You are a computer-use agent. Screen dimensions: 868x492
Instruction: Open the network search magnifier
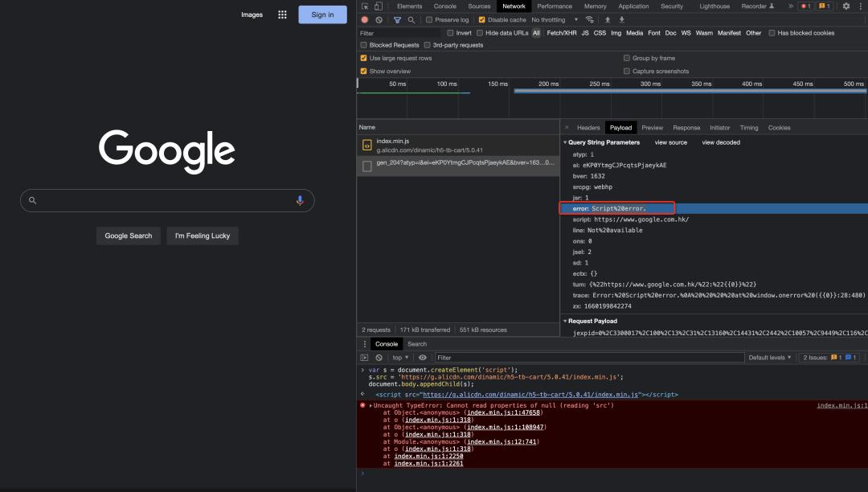[x=411, y=20]
